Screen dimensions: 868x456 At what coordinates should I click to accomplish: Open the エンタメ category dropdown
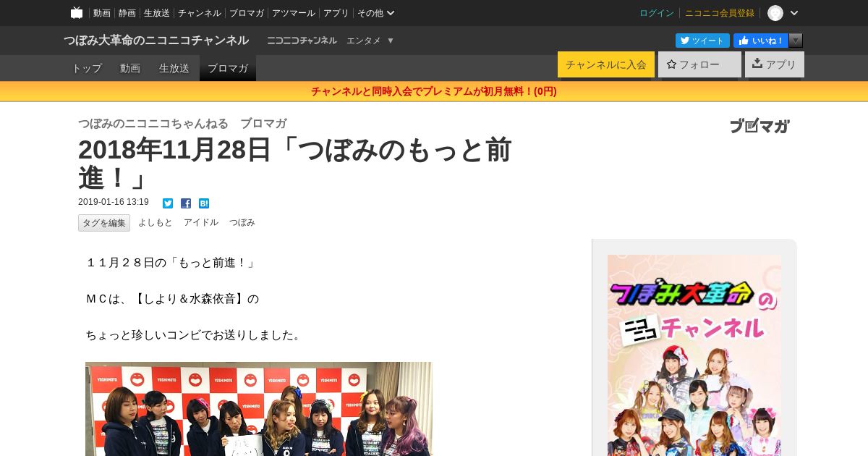click(370, 41)
